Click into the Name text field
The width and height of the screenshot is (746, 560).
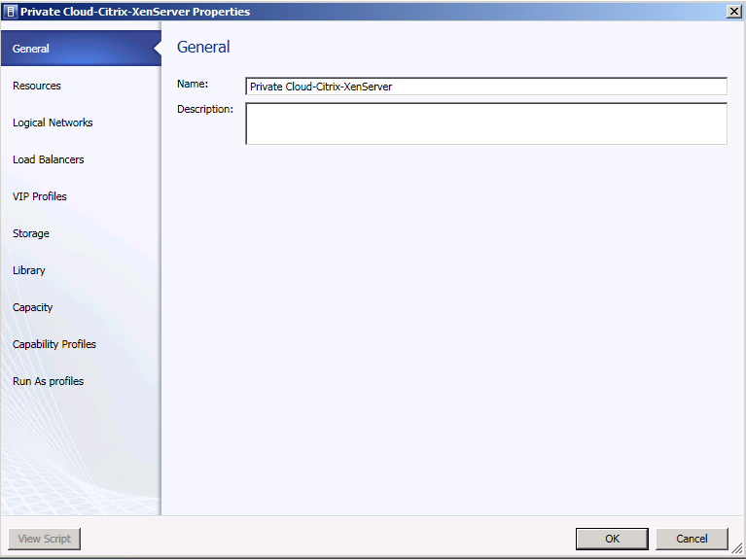tap(486, 87)
